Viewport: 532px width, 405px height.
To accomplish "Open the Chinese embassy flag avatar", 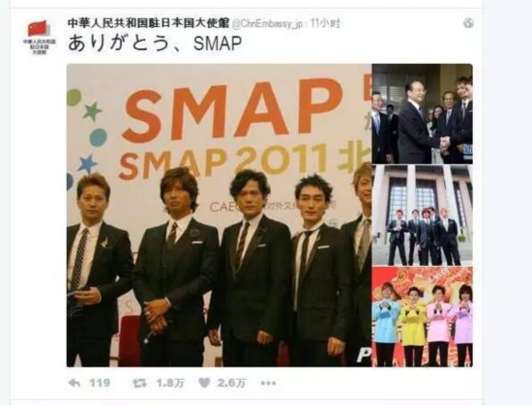I will click(x=38, y=28).
